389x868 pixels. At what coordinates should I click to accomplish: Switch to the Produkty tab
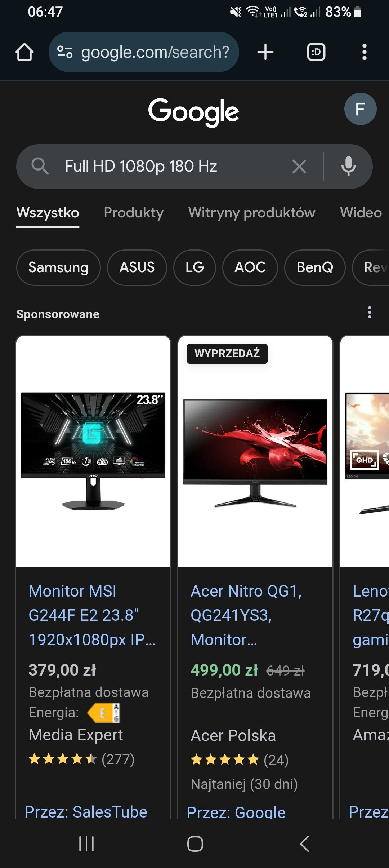pos(134,213)
